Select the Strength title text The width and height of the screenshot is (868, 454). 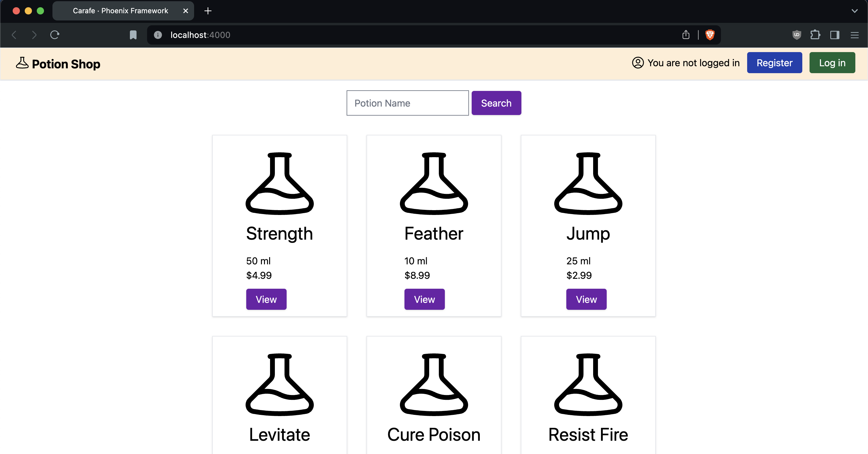pos(280,234)
